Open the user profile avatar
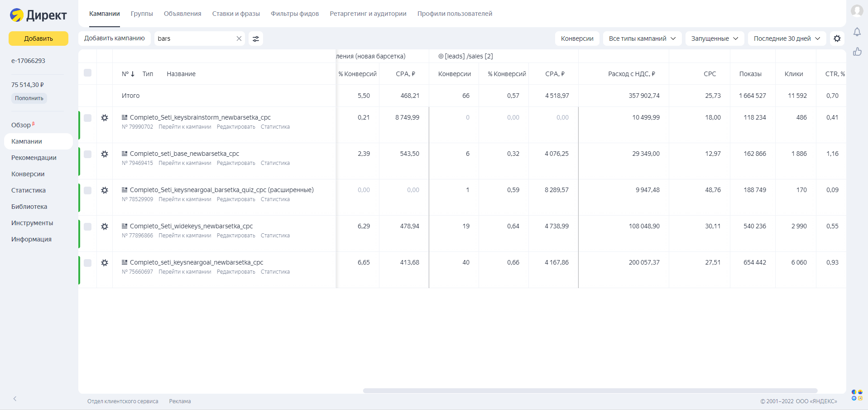 (x=857, y=10)
